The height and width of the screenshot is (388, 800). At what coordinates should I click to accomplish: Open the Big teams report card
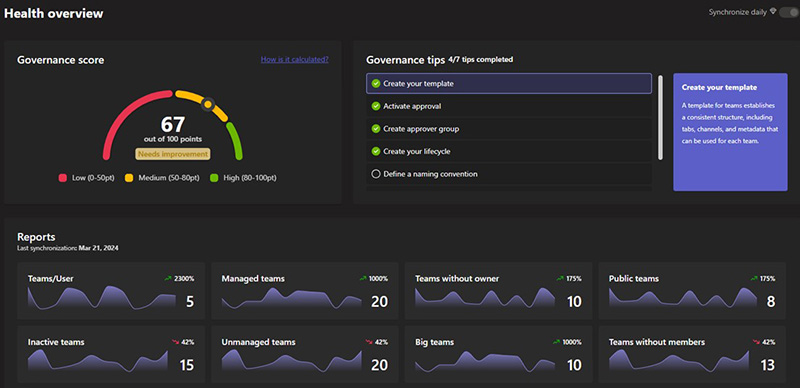coord(499,354)
